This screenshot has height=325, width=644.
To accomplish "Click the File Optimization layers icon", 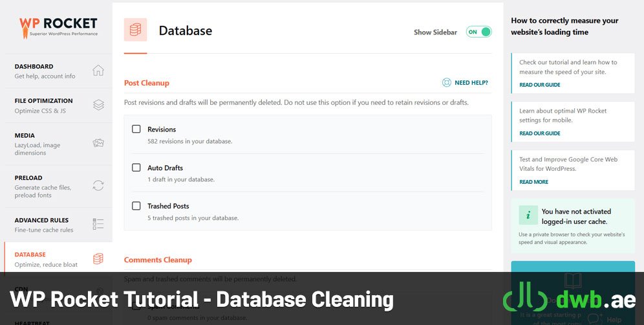I will click(98, 105).
